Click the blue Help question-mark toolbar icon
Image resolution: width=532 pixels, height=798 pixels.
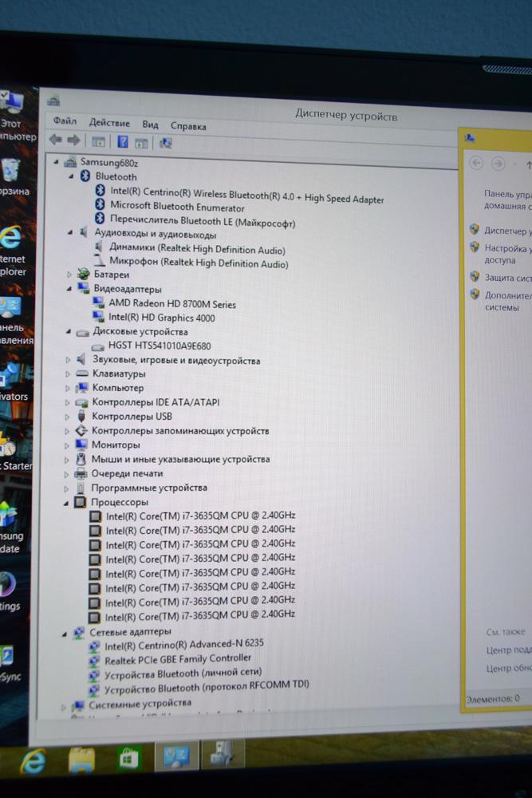[123, 142]
